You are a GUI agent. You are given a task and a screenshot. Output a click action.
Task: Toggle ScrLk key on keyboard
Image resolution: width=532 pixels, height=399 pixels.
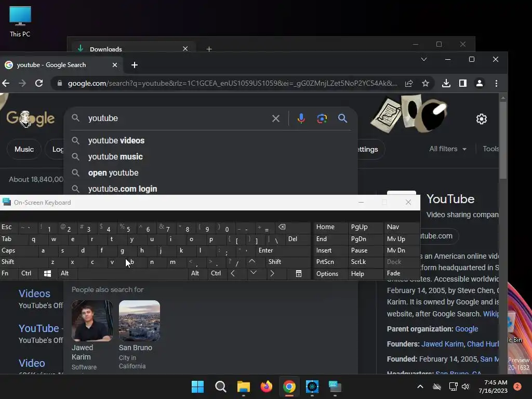(x=365, y=262)
